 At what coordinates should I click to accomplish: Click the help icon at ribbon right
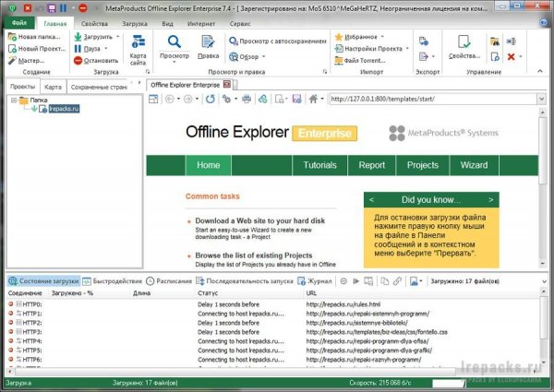coord(544,23)
